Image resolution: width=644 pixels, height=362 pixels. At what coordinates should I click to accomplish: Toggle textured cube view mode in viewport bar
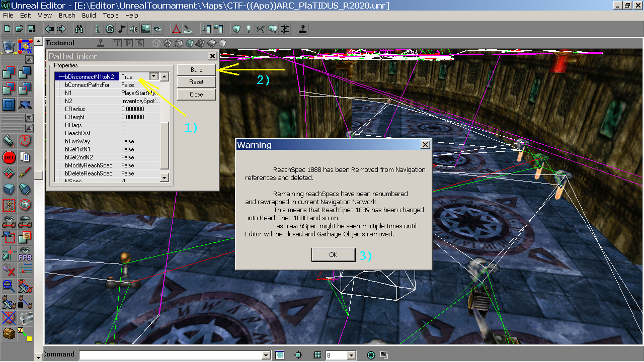tap(189, 43)
